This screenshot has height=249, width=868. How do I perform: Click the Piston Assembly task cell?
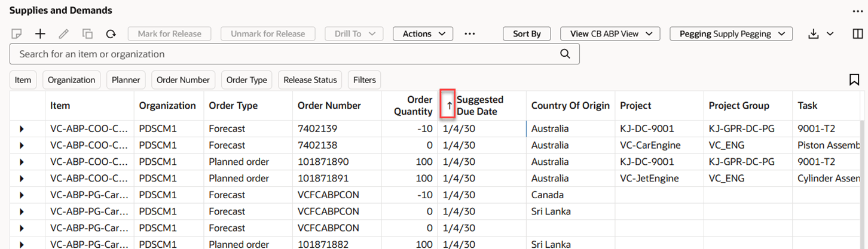coord(826,146)
